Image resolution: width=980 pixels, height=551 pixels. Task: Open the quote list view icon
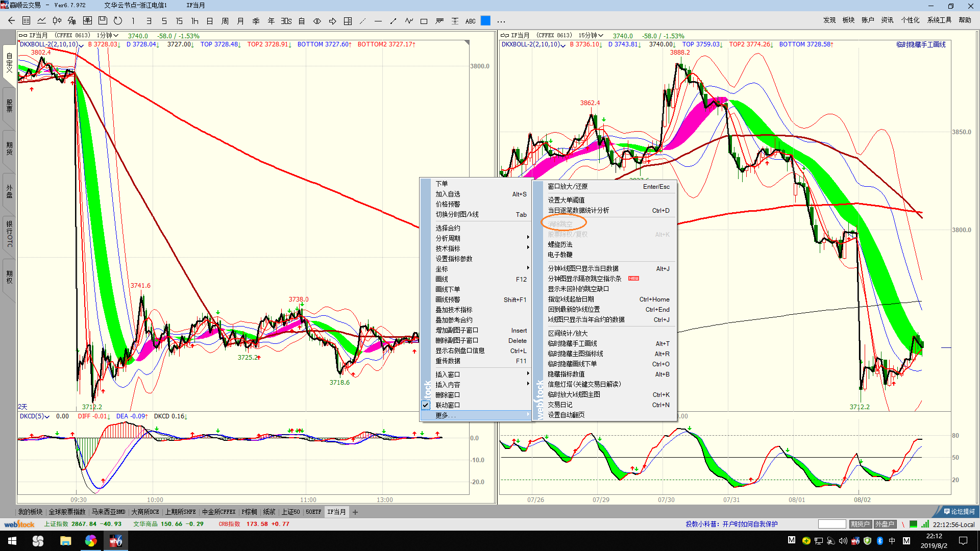point(27,21)
